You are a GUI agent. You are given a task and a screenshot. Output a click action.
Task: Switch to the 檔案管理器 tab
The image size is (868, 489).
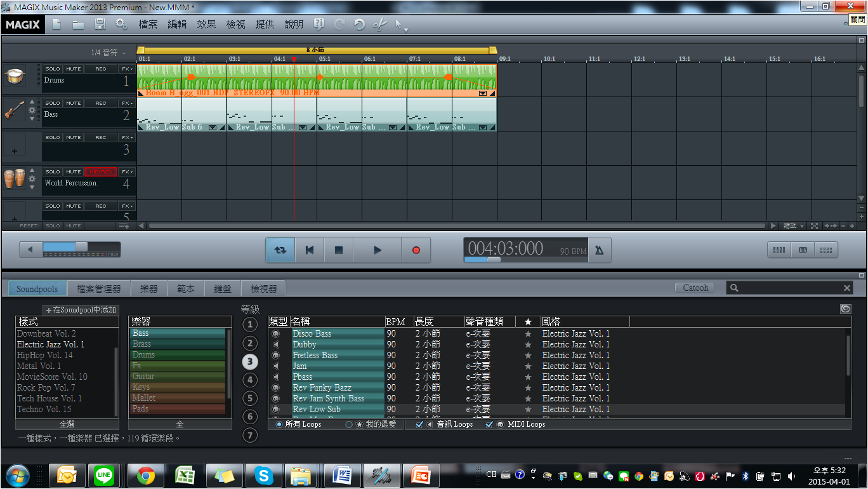point(99,288)
